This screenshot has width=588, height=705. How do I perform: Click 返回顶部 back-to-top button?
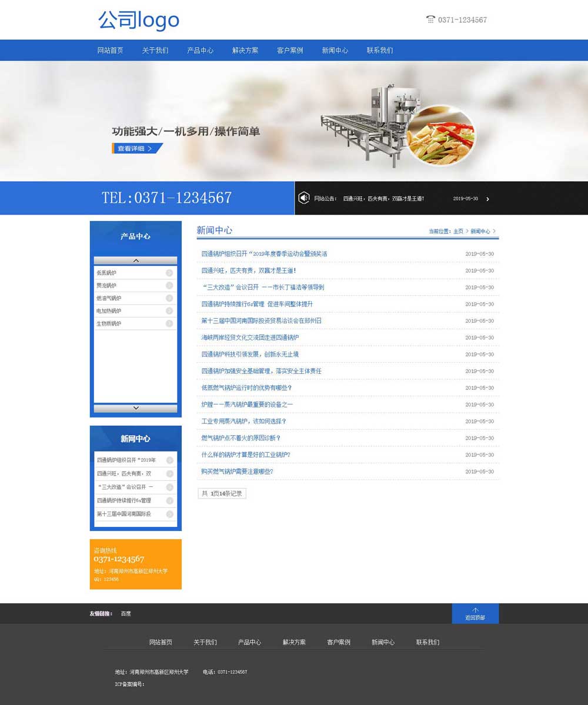click(475, 614)
